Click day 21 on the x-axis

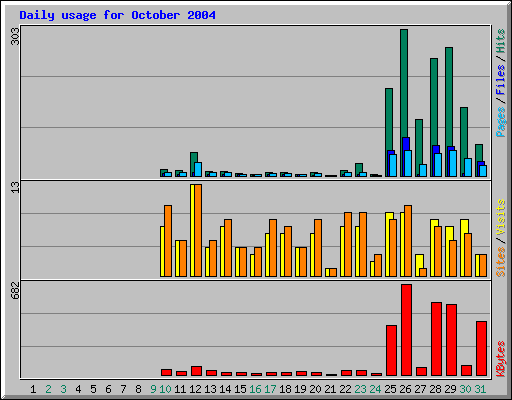coord(330,389)
